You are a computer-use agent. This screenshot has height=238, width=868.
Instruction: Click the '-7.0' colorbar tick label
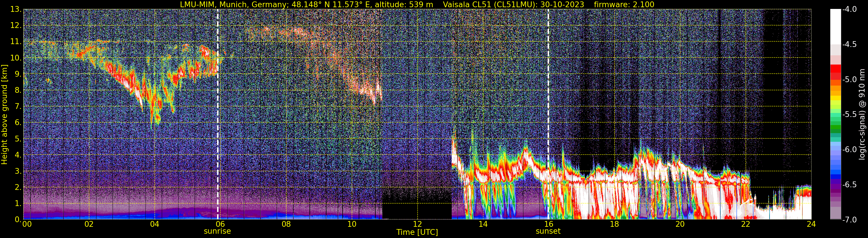pyautogui.click(x=850, y=220)
